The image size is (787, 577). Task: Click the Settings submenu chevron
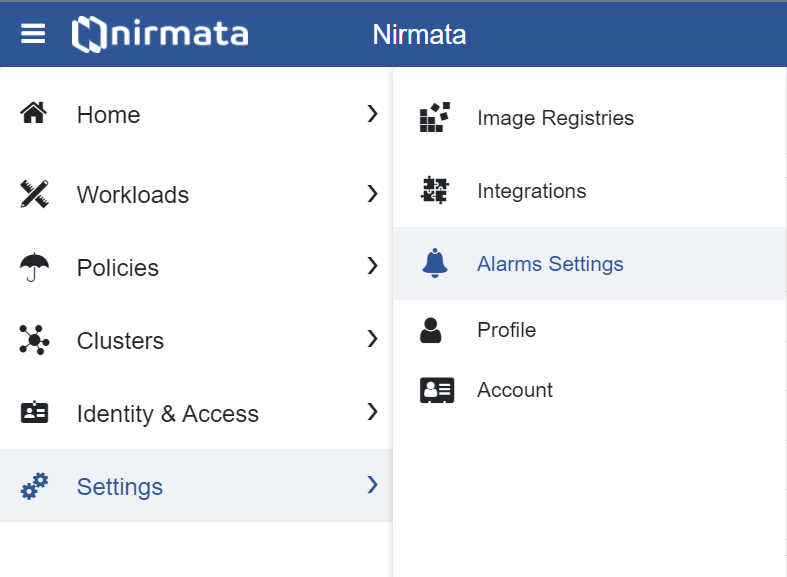pyautogui.click(x=372, y=485)
